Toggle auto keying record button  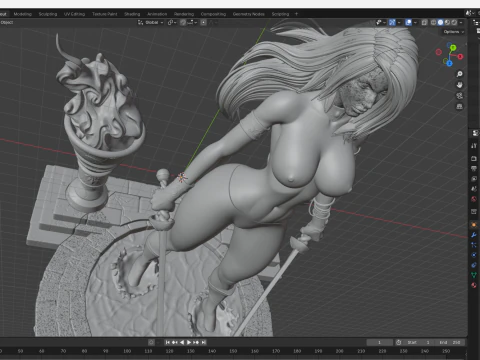[x=151, y=342]
